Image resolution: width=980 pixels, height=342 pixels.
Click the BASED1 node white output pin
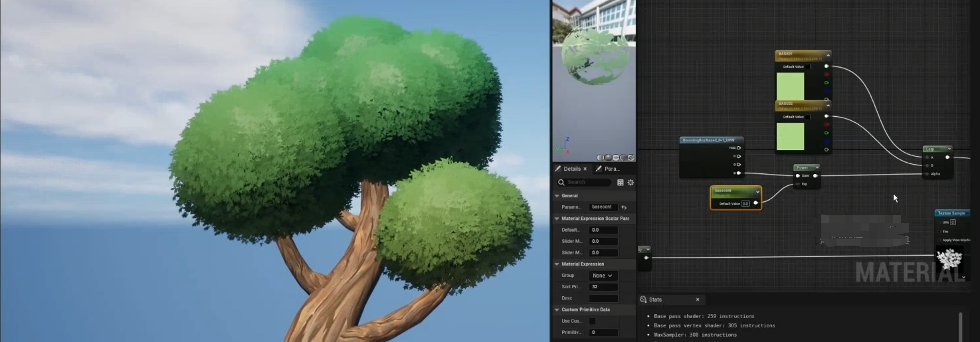tap(827, 66)
